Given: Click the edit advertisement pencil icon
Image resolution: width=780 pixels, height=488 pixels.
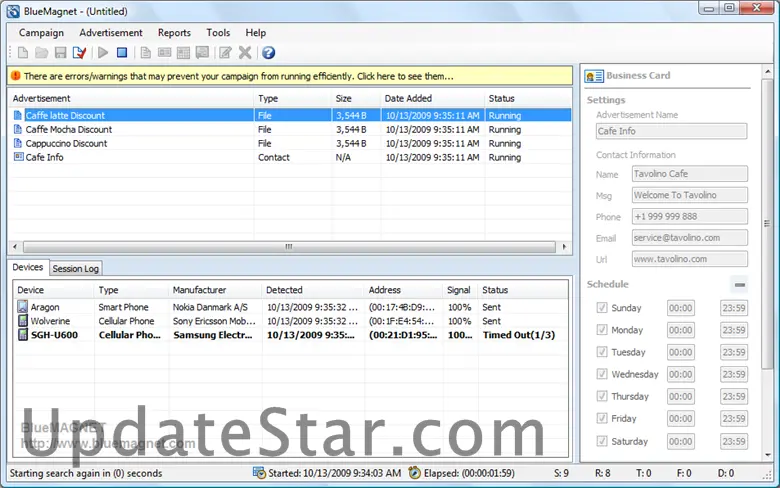Looking at the screenshot, I should (x=225, y=52).
